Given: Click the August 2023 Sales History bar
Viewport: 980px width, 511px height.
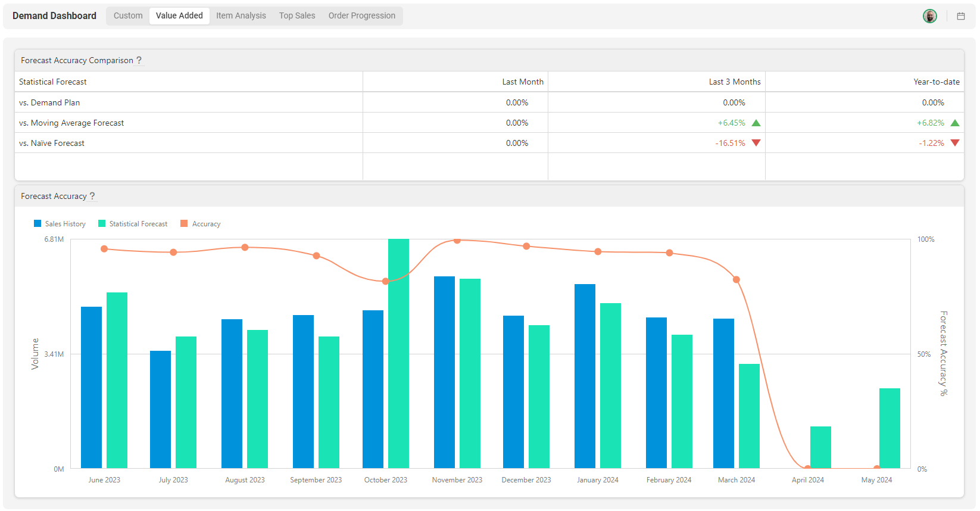Looking at the screenshot, I should (x=232, y=394).
